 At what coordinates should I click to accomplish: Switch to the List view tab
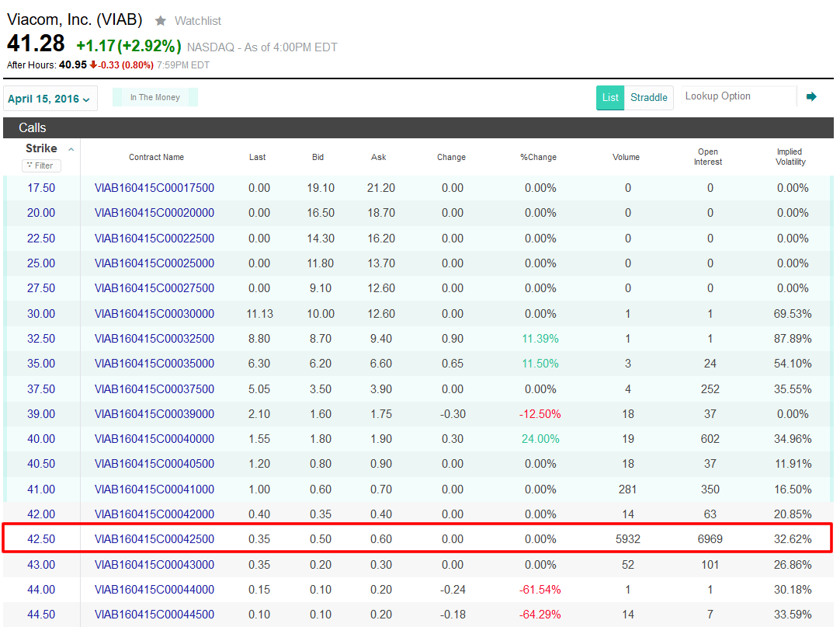(610, 98)
